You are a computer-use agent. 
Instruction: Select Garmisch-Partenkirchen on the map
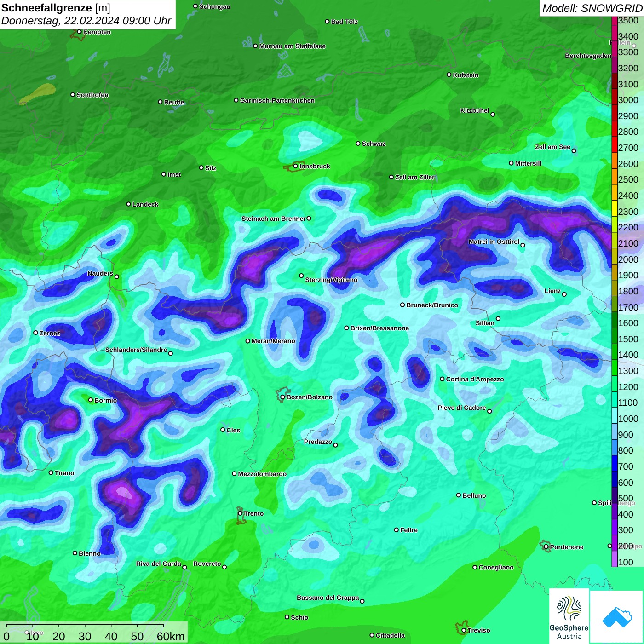click(x=277, y=100)
